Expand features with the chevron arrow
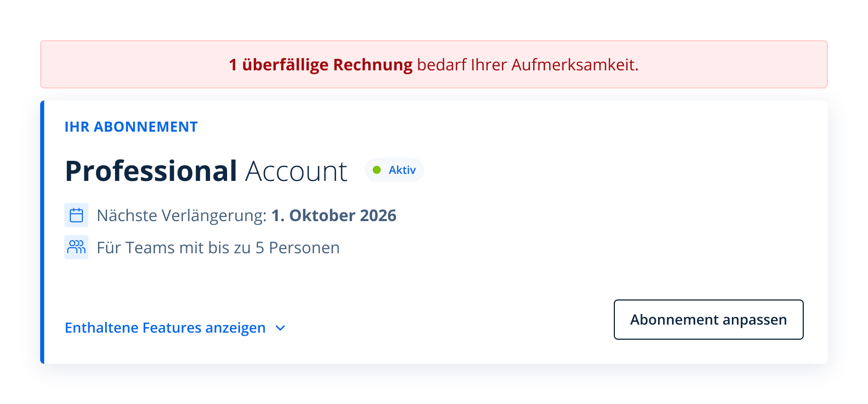The image size is (868, 404). 280,328
